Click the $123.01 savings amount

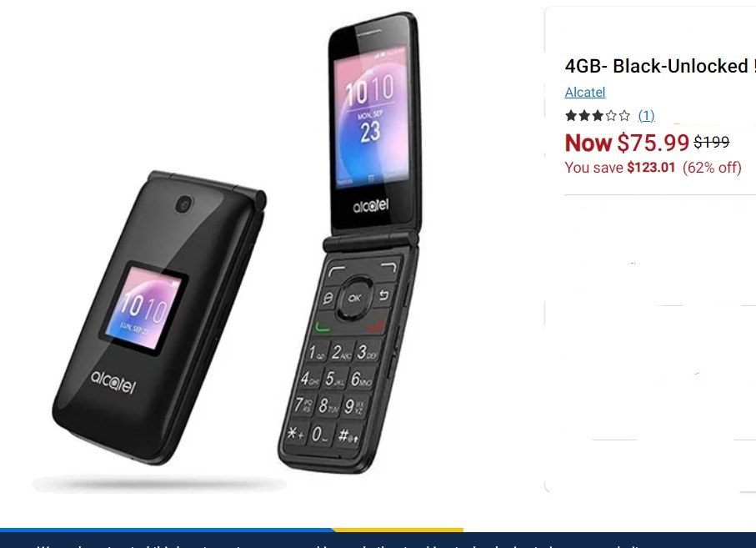point(651,168)
